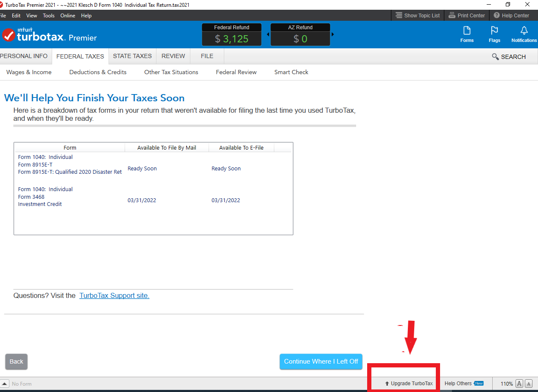Click first Ready Soon under File By Mail
Screen dimensions: 538x392
tap(142, 169)
